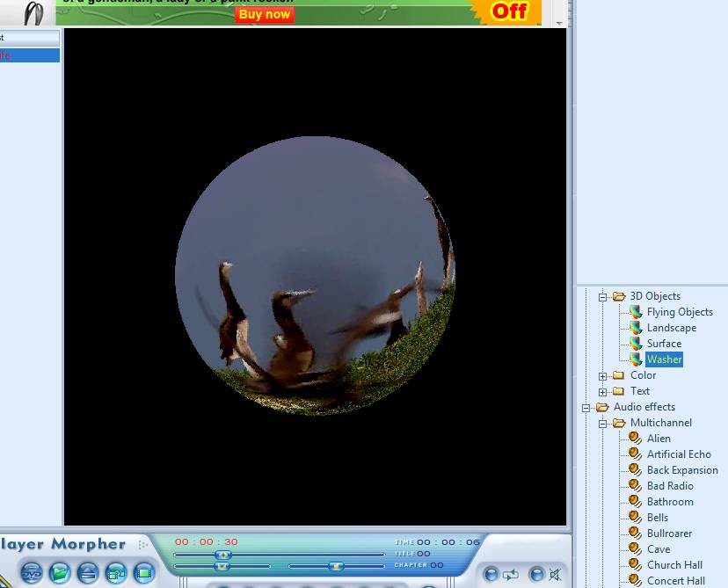Image resolution: width=728 pixels, height=588 pixels.
Task: Toggle the round button left of repeat
Action: tap(491, 575)
